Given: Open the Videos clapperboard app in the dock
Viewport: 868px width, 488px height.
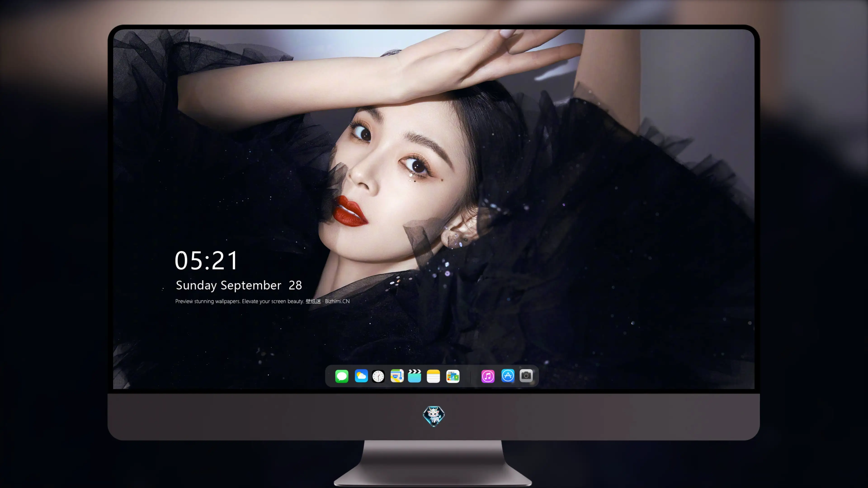Looking at the screenshot, I should (x=415, y=376).
